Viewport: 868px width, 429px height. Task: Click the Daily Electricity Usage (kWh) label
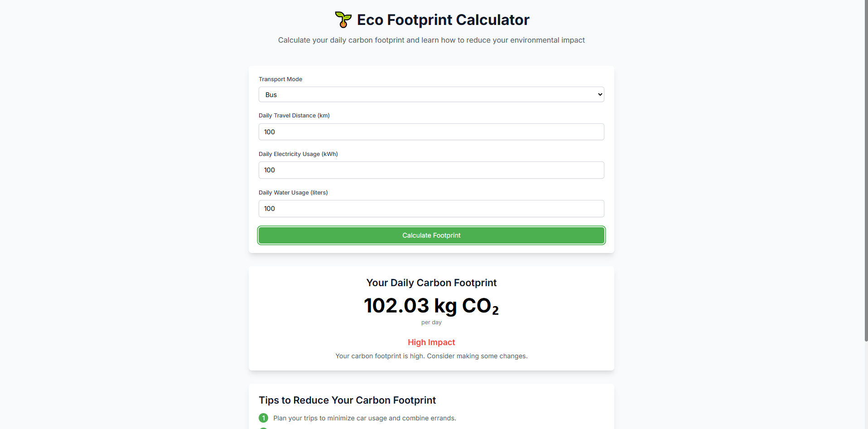298,154
